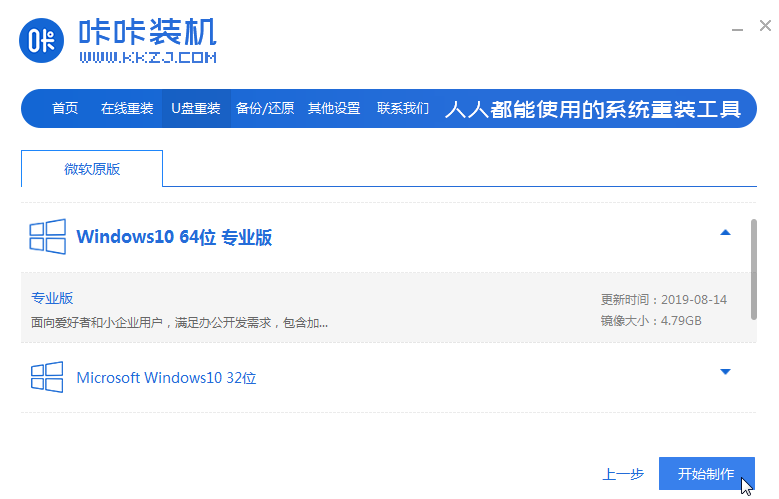This screenshot has height=499, width=779.
Task: Select the U盘重装 tab
Action: click(196, 109)
